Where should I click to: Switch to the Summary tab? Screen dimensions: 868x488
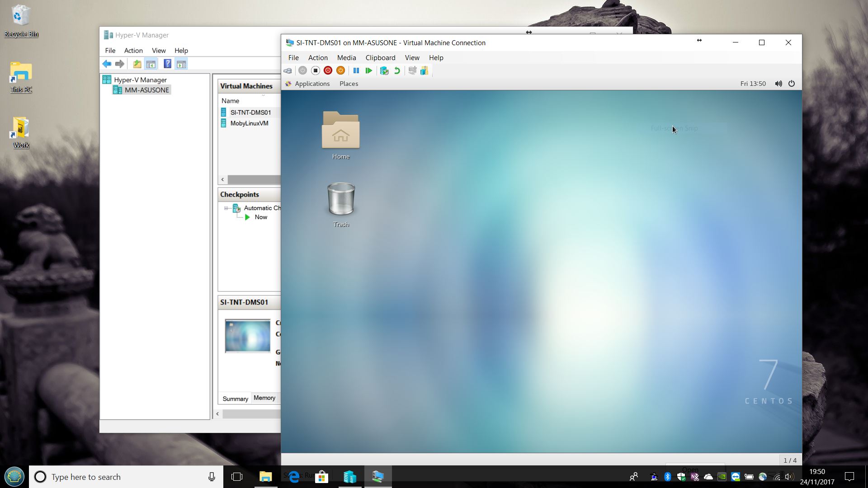click(235, 399)
